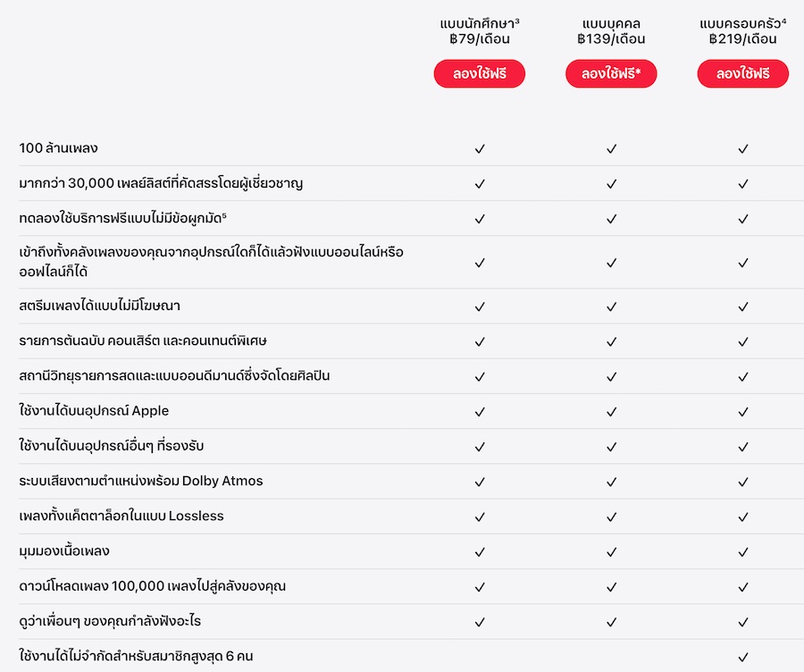The image size is (804, 672).
Task: Click the Student checkmark for สถานีวิทยุ row
Action: point(480,376)
